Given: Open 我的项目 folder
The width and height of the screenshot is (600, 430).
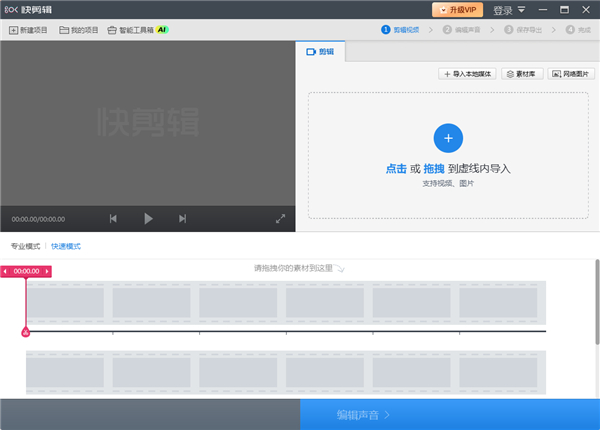Looking at the screenshot, I should [x=79, y=31].
